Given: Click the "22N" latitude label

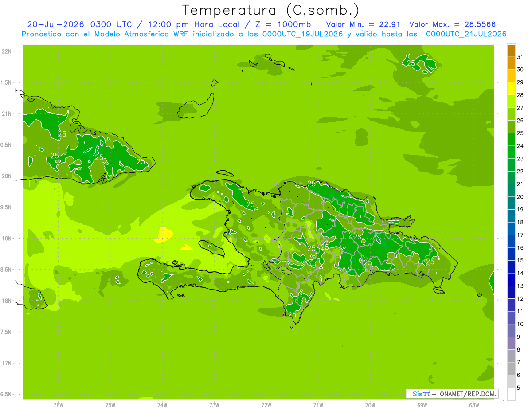Looking at the screenshot, I should [x=7, y=51].
